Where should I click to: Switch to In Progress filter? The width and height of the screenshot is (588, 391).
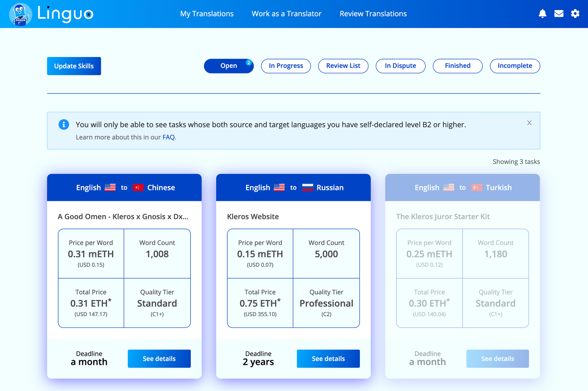tap(286, 66)
